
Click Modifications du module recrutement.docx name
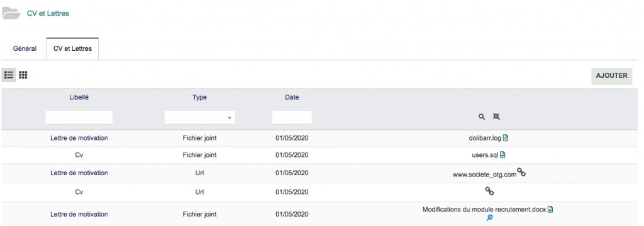coord(484,210)
